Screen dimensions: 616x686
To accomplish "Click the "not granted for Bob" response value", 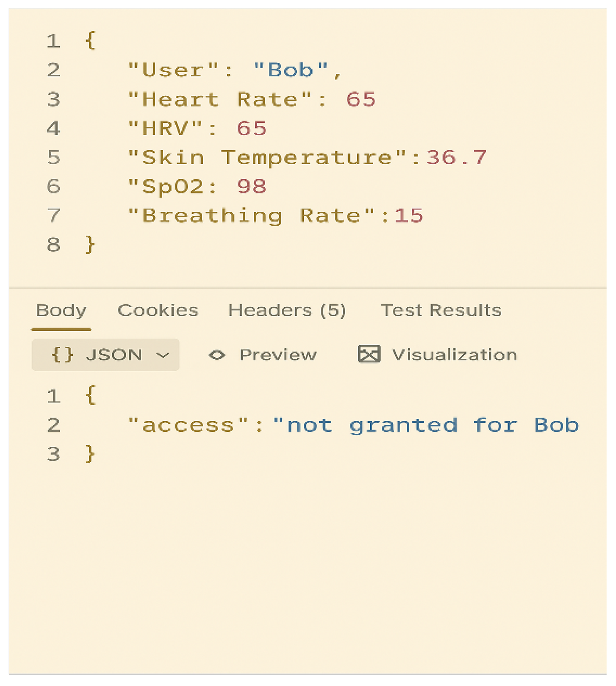I will pyautogui.click(x=427, y=425).
